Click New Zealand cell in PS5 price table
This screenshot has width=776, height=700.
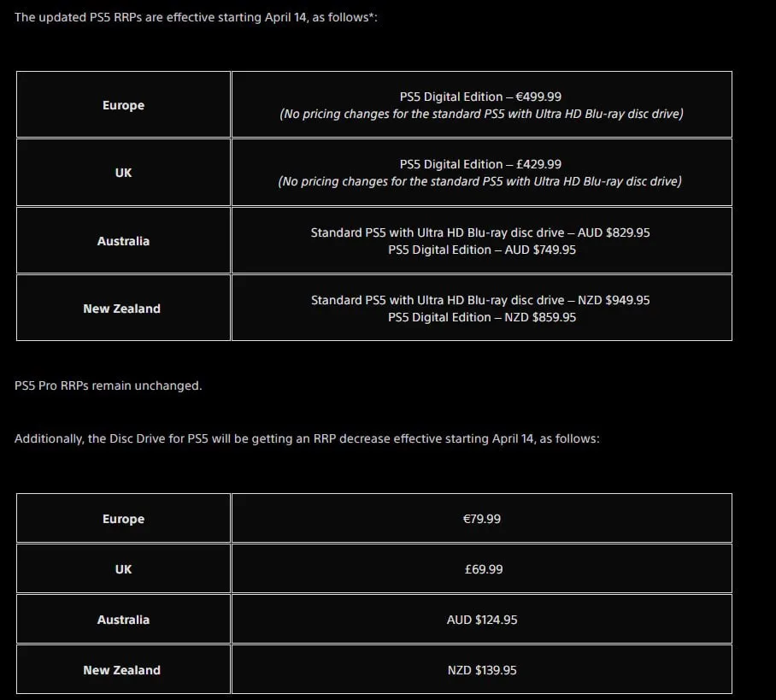(123, 308)
